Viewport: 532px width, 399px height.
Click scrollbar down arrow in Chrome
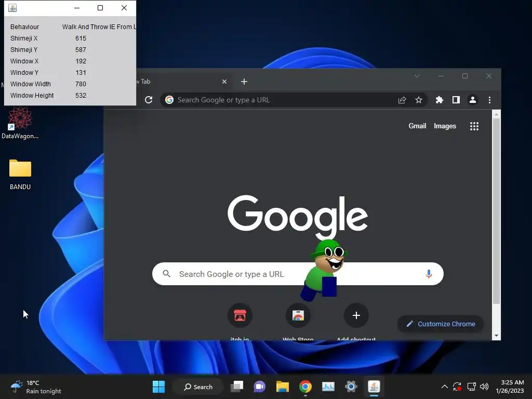tap(496, 336)
